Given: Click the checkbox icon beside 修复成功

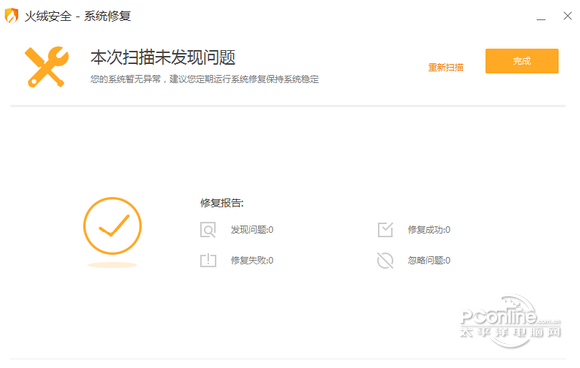Looking at the screenshot, I should [x=385, y=230].
